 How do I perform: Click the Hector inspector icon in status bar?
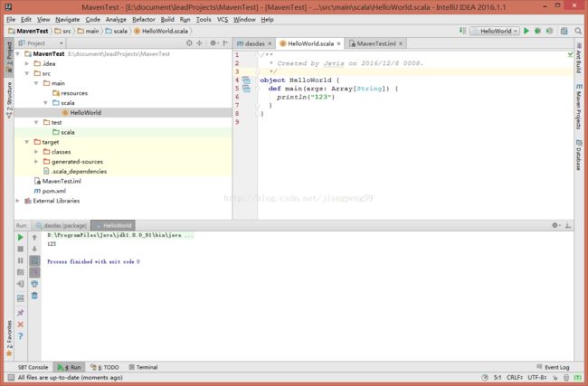[566, 377]
